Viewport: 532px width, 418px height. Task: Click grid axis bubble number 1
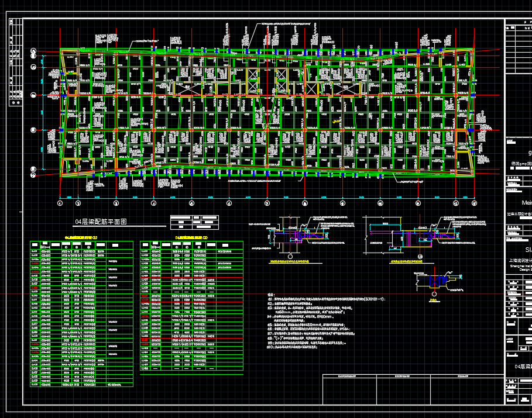click(x=60, y=203)
